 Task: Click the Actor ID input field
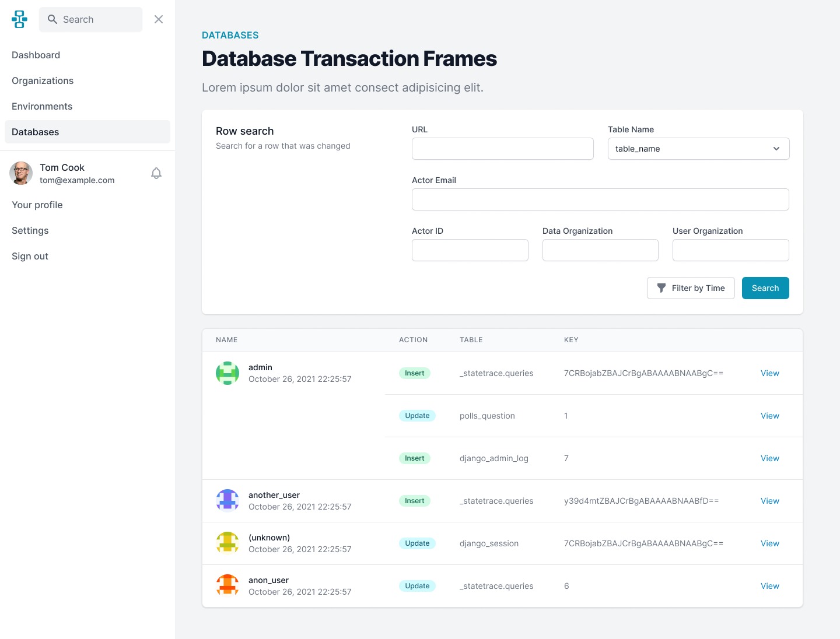tap(470, 250)
